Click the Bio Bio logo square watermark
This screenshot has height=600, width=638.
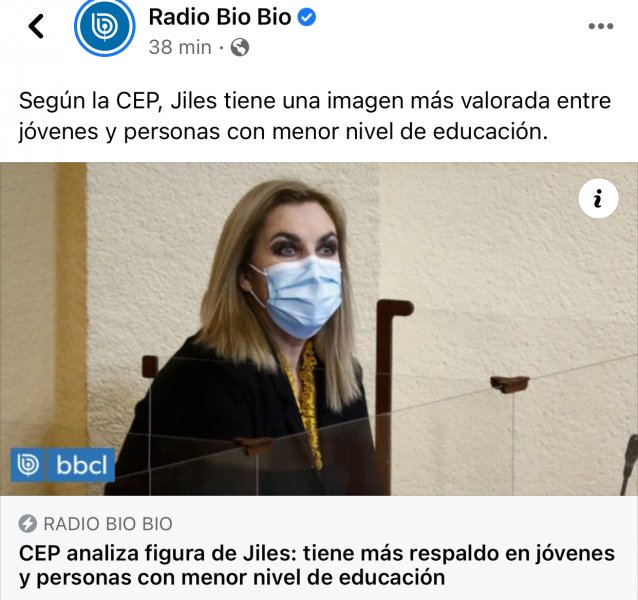(28, 465)
